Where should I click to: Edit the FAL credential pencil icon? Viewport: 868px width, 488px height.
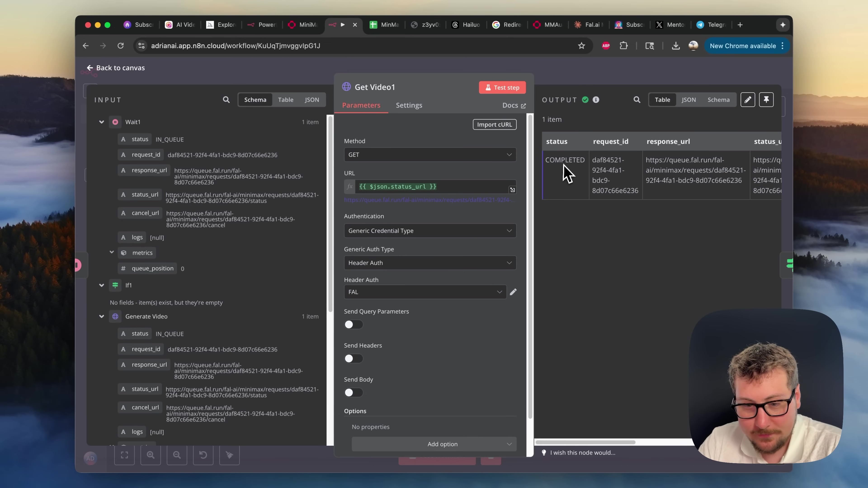point(513,292)
